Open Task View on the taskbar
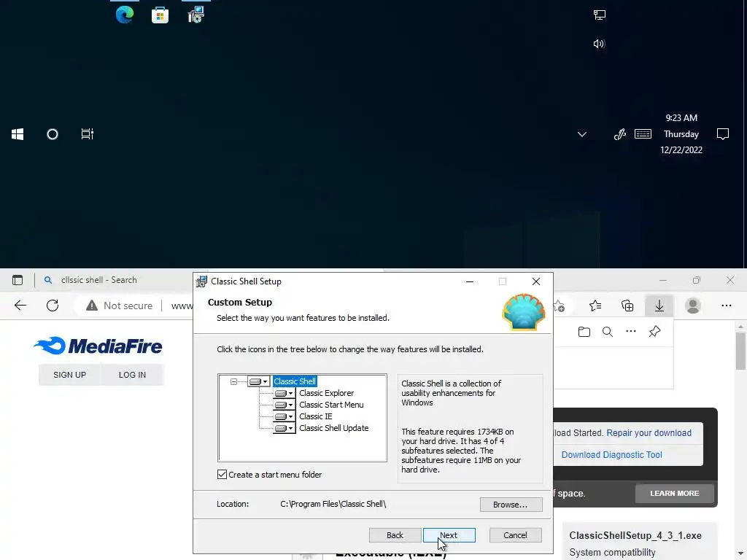This screenshot has height=560, width=747. point(88,134)
